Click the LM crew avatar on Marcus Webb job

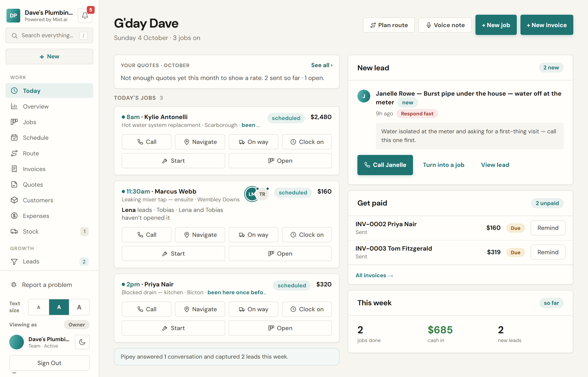point(251,194)
